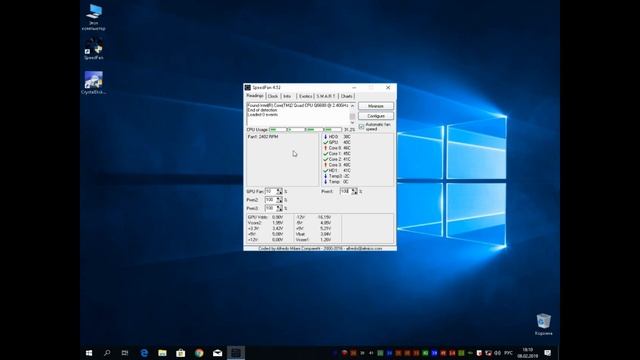
Task: Click the GPU Fan speed spinner arrows
Action: pos(280,191)
